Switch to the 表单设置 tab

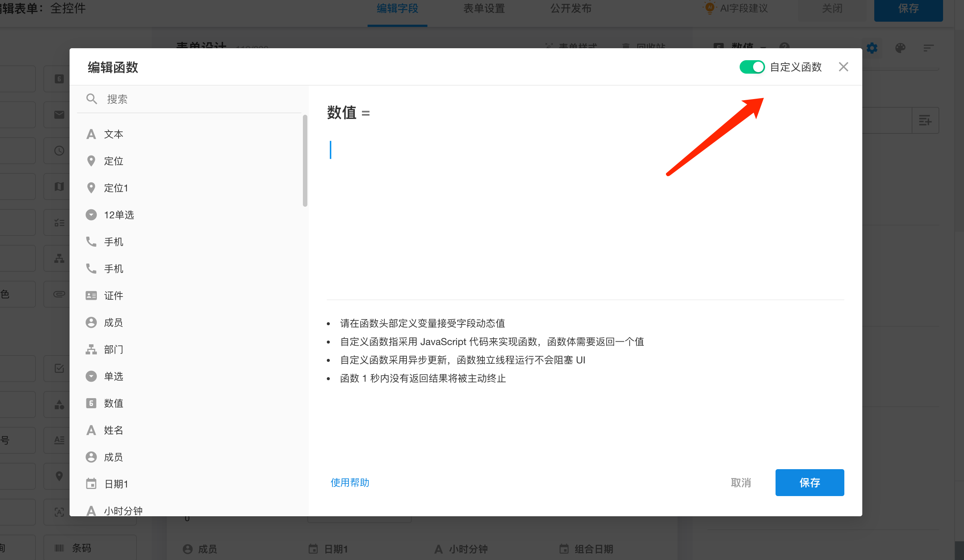coord(484,9)
